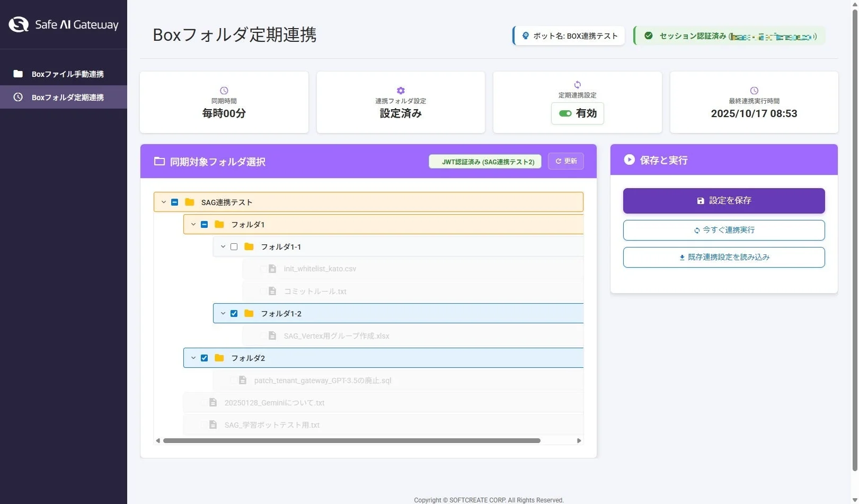Collapse the SAG連携テスト folder
The height and width of the screenshot is (504, 859).
163,202
